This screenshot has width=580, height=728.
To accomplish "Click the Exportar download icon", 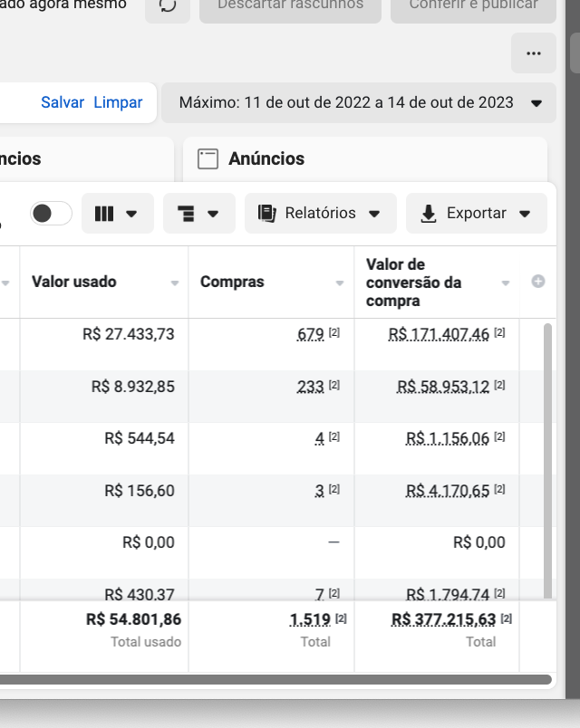I will point(429,214).
